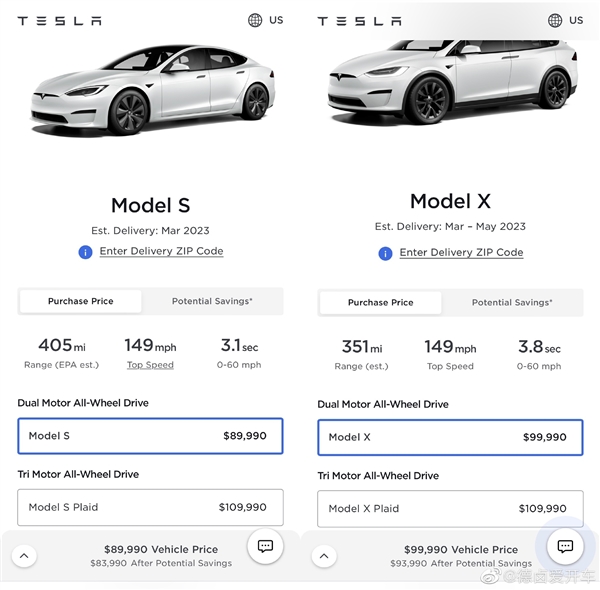
Task: Select Model X dual motor option $99,990
Action: coord(450,437)
